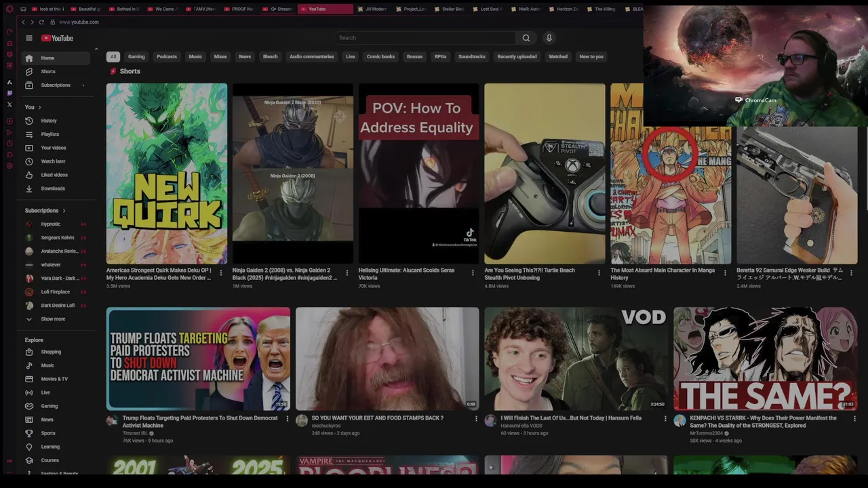Select the News filter chip
The image size is (868, 488).
245,57
